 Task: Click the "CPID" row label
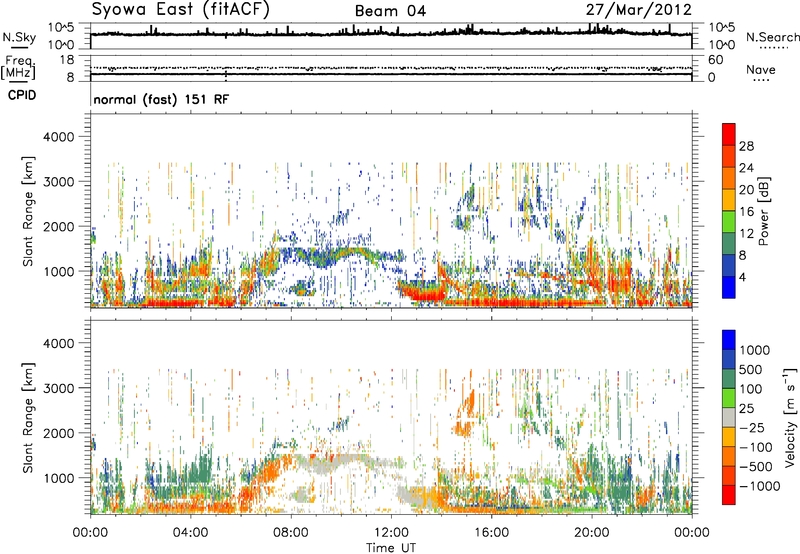click(22, 95)
